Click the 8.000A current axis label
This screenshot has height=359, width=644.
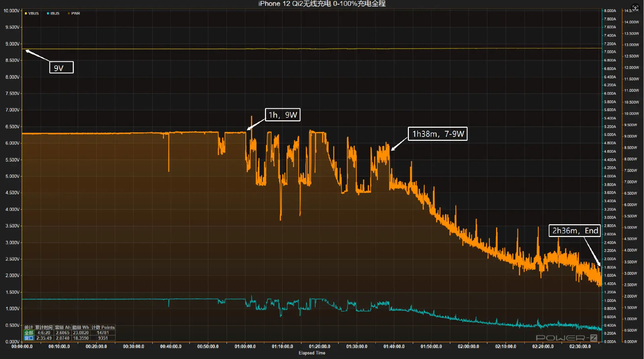(x=610, y=11)
